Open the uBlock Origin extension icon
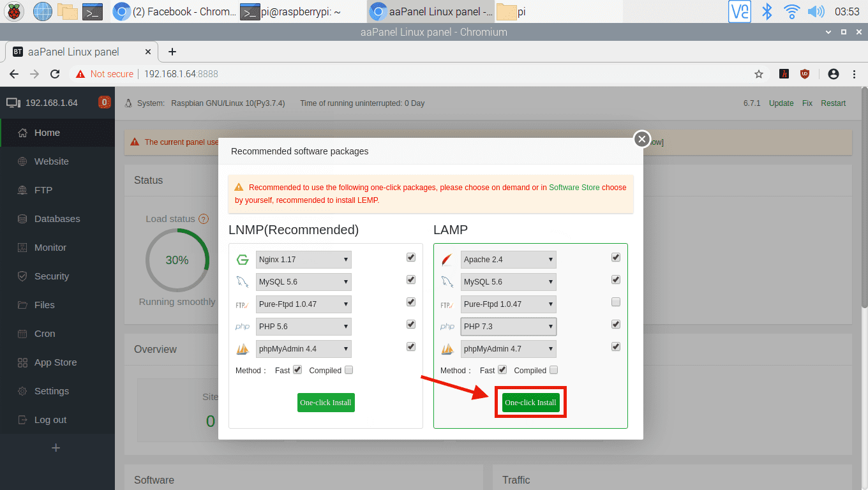The image size is (868, 490). click(x=805, y=74)
